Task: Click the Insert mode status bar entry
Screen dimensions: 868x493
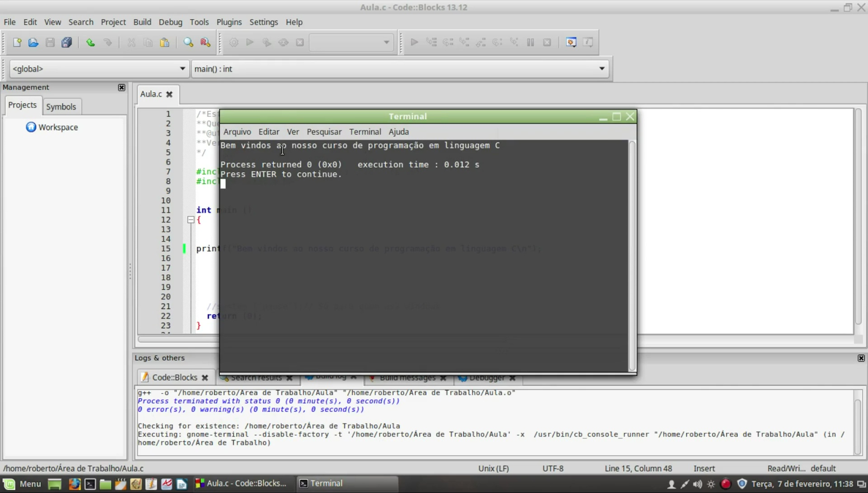Action: [704, 469]
